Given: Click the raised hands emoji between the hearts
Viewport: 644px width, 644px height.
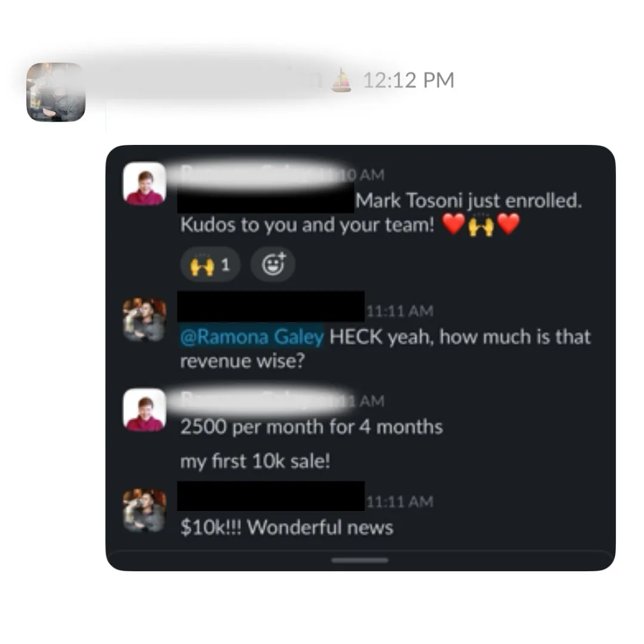Looking at the screenshot, I should (481, 225).
